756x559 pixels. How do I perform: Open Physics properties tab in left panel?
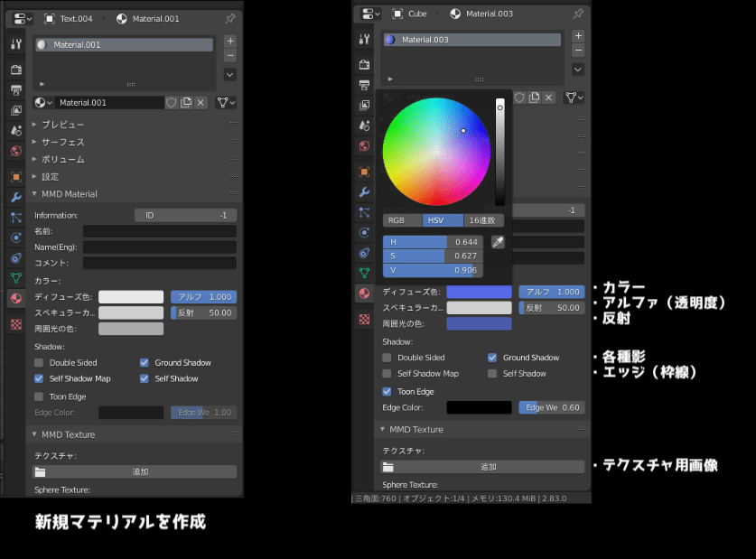pos(16,238)
